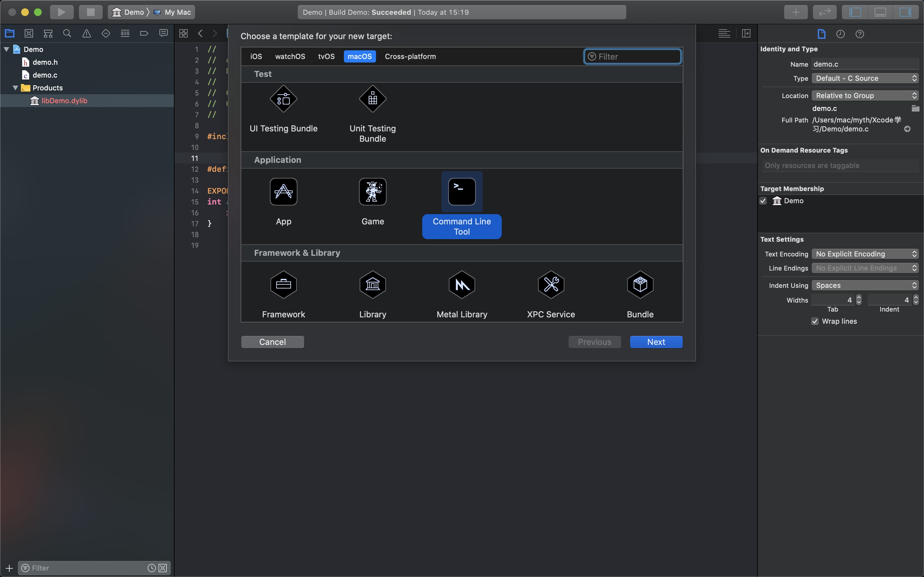
Task: Click the Run build play button
Action: pos(62,12)
